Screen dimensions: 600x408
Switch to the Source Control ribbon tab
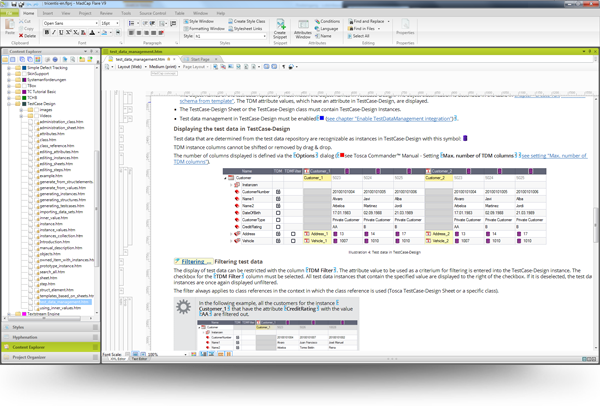153,13
